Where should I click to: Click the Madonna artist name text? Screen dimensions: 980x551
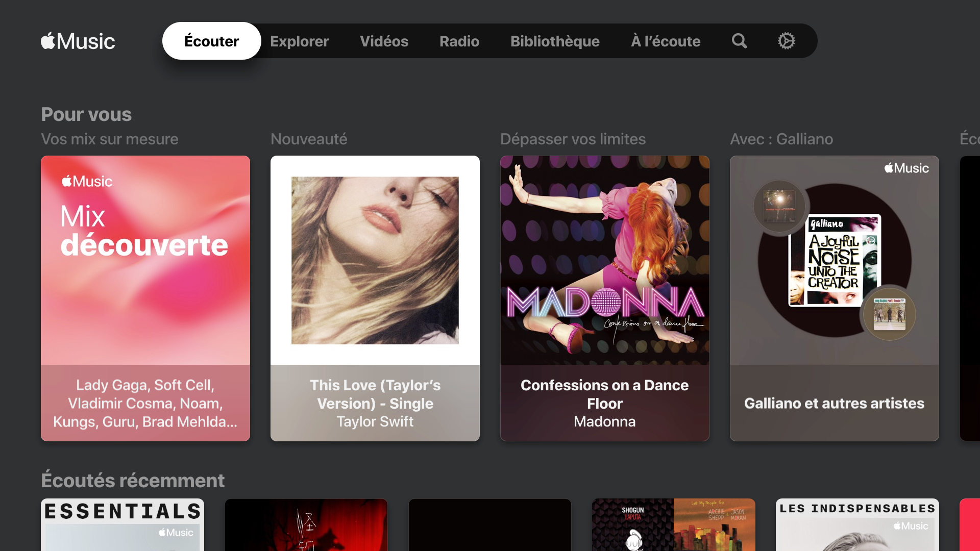pos(605,421)
